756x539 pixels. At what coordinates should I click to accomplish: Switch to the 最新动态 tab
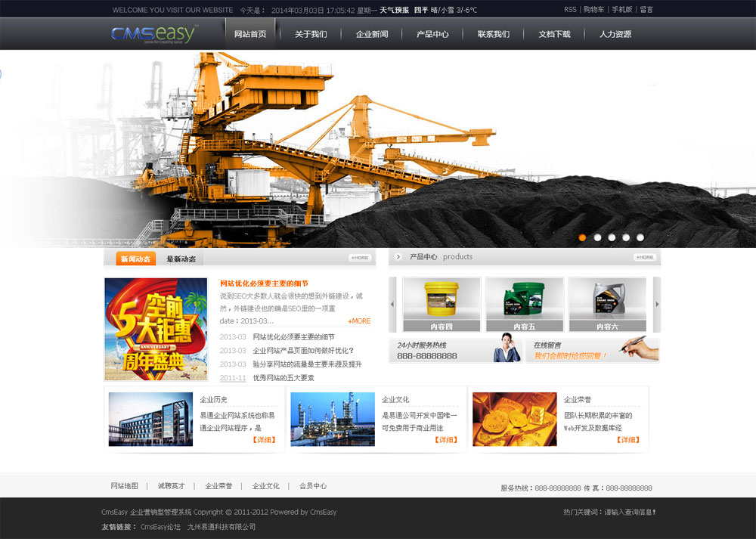coord(181,258)
